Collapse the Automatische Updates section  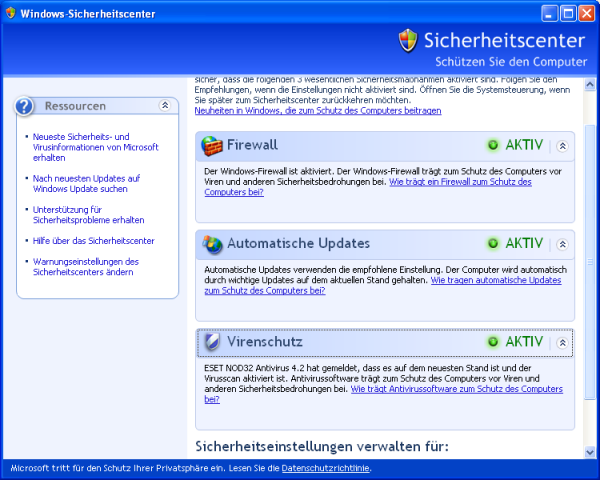pyautogui.click(x=562, y=244)
